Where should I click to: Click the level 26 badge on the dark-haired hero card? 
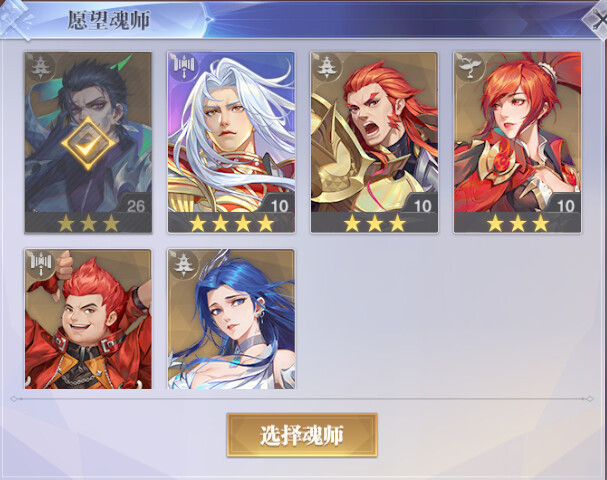tap(136, 206)
